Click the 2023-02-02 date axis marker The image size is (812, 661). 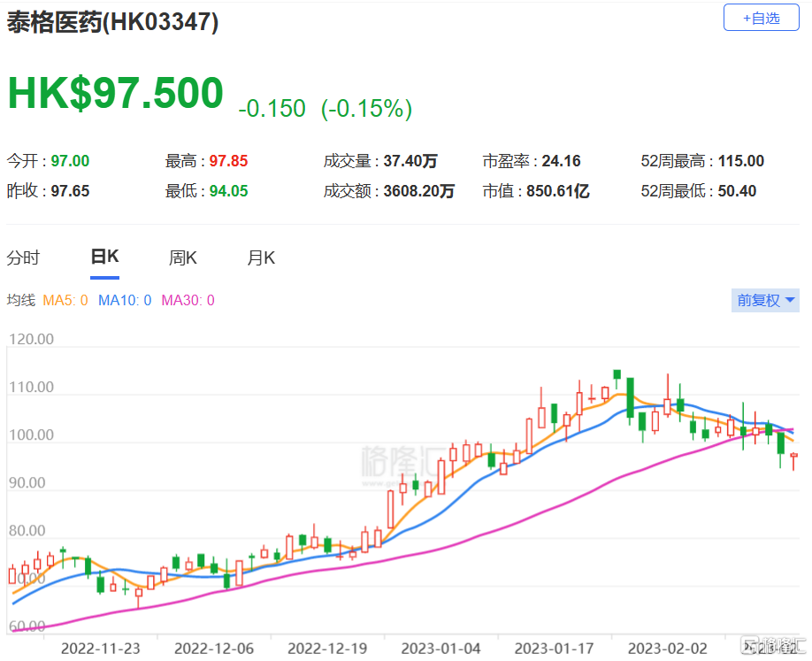pos(668,648)
